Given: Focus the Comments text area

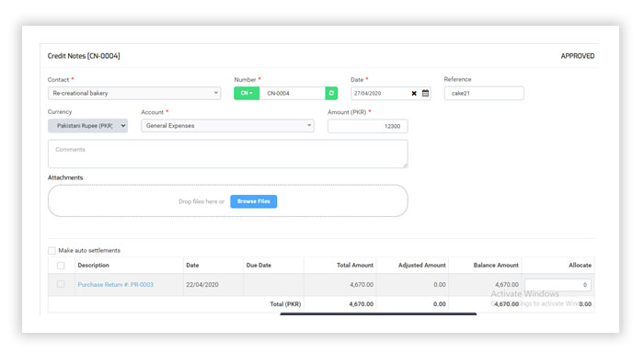Looking at the screenshot, I should point(228,154).
